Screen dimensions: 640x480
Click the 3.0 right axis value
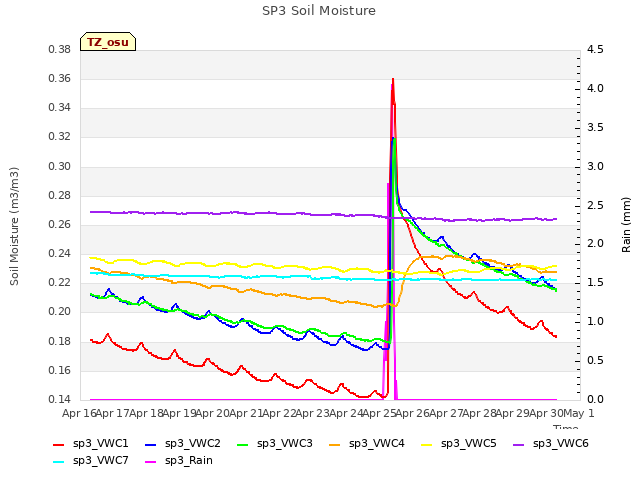[595, 167]
